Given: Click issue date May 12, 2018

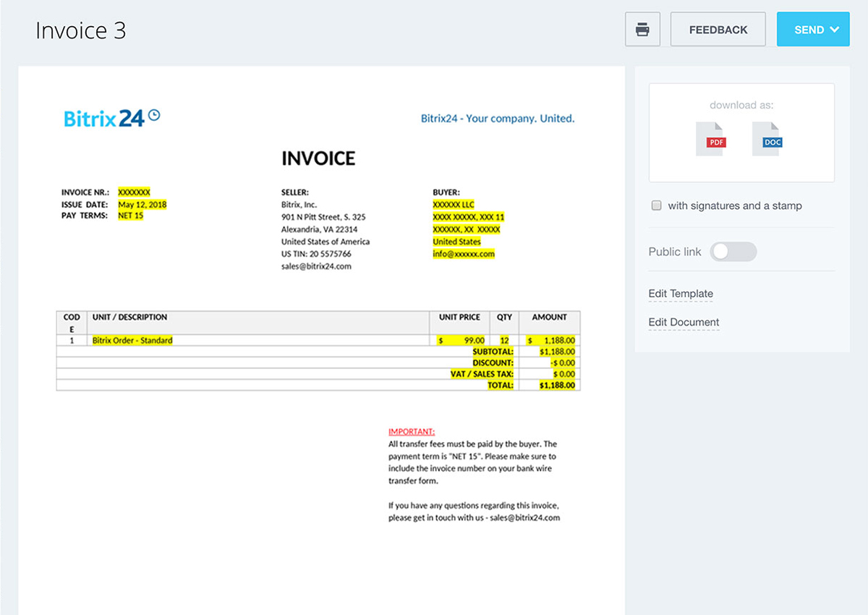Looking at the screenshot, I should [x=142, y=205].
